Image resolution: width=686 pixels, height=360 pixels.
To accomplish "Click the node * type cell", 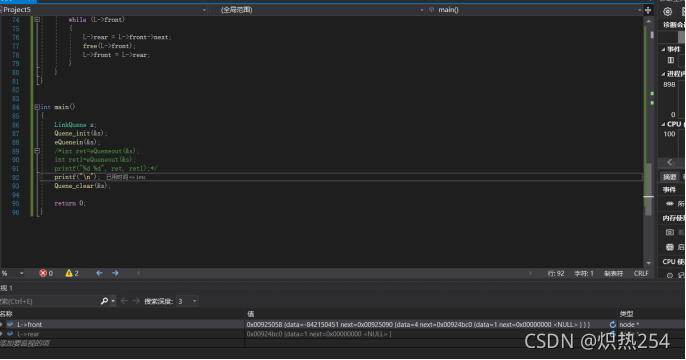I will 629,325.
